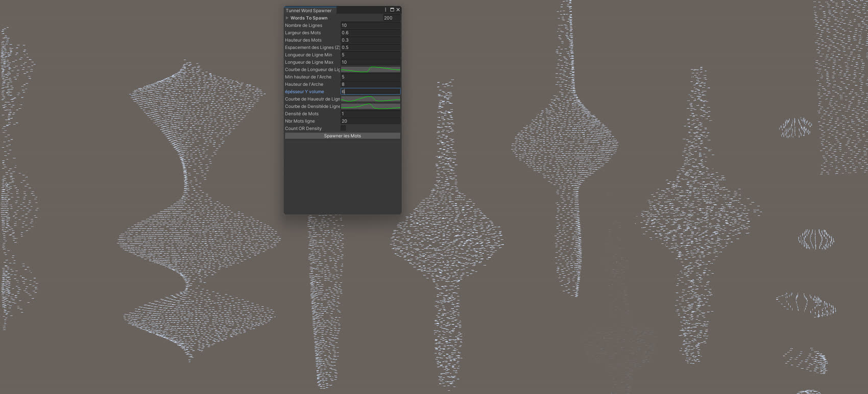Open the Courbe de Haueutr curve editor
Screen dimensions: 868x394
pyautogui.click(x=371, y=99)
